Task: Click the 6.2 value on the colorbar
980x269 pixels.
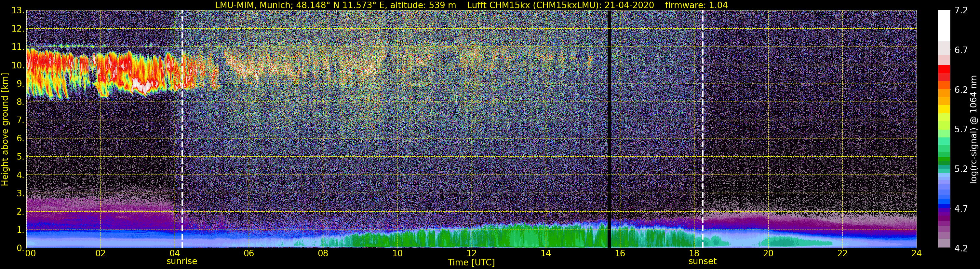Action: pyautogui.click(x=961, y=90)
